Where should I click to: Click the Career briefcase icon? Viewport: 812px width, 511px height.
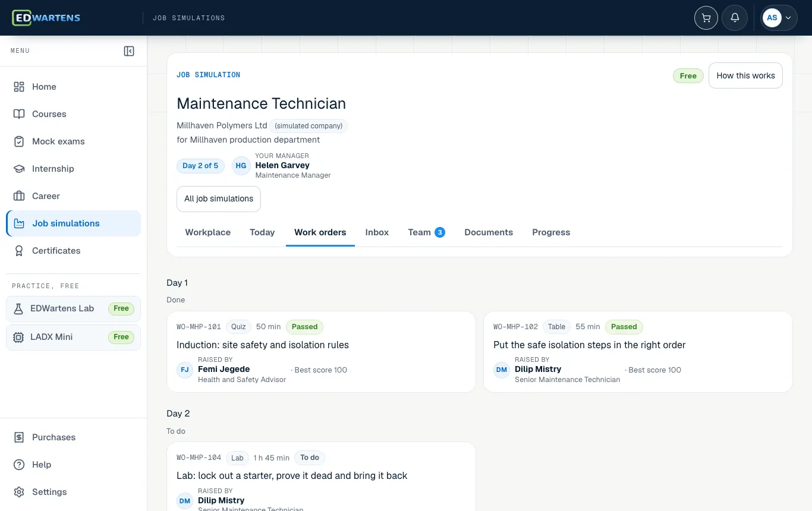point(19,196)
